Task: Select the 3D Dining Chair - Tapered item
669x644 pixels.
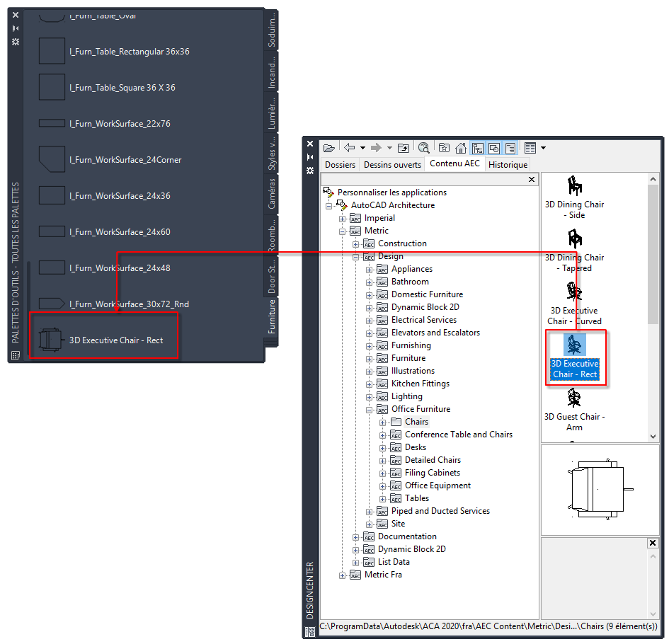Action: coord(574,251)
